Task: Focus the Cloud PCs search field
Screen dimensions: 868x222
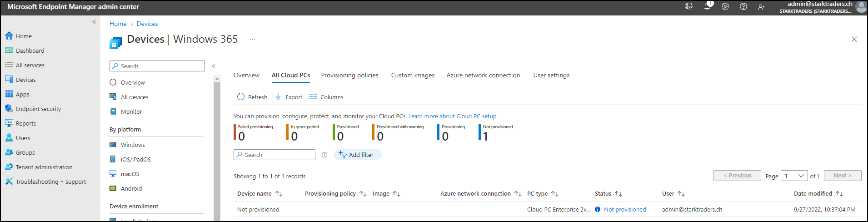Action: tap(274, 155)
